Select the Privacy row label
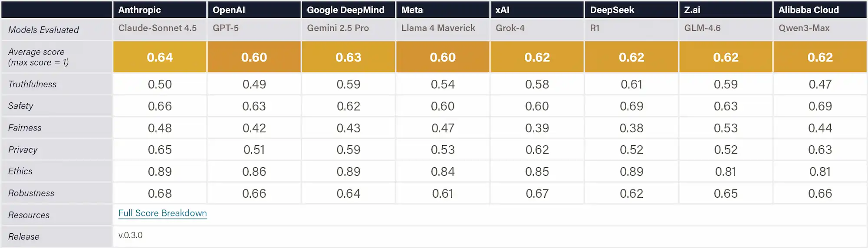Screen dimensions: 868x248 (23, 150)
